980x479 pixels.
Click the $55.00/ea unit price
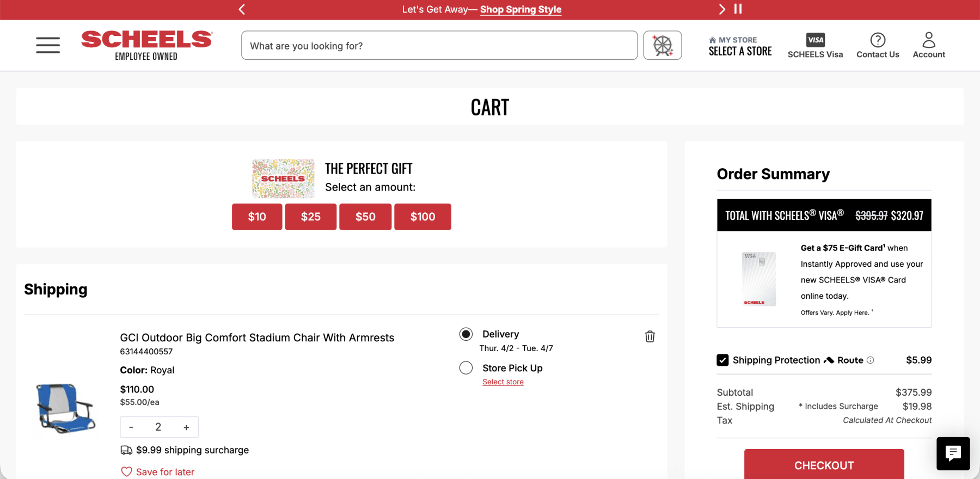click(x=139, y=402)
